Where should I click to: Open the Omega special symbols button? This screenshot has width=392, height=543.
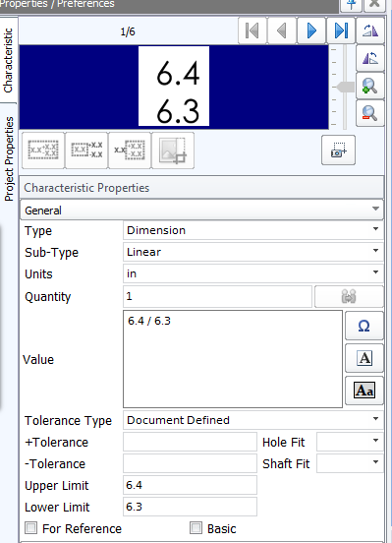pos(364,326)
